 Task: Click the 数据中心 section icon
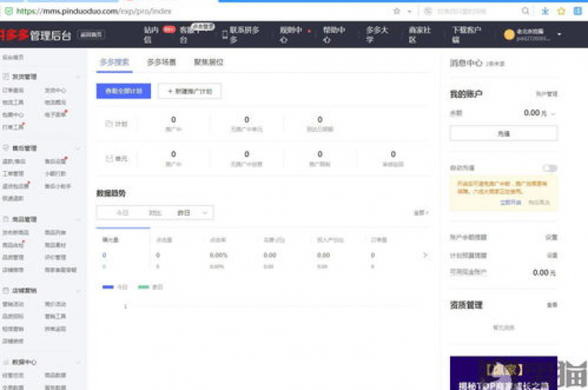[5, 362]
